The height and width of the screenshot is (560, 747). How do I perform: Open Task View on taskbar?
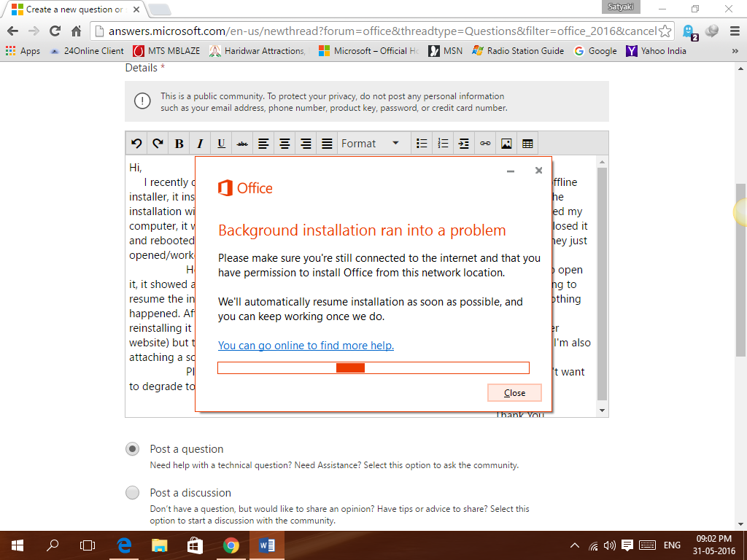pos(88,545)
